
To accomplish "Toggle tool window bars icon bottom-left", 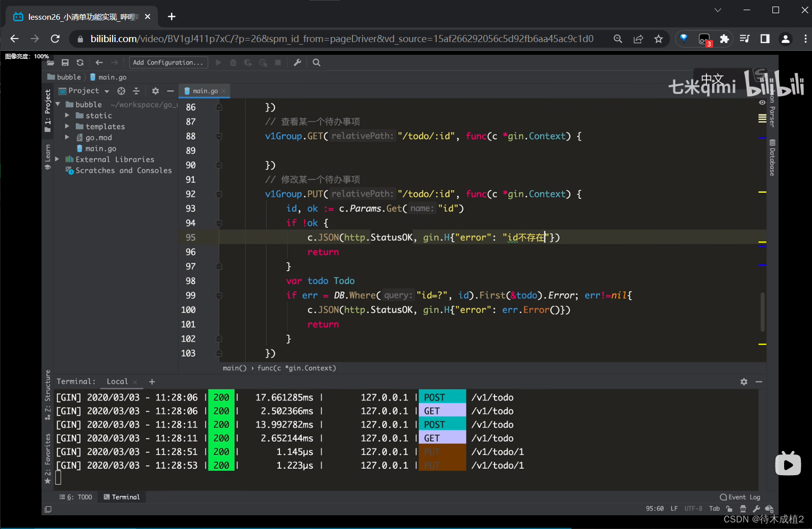I will click(x=48, y=509).
